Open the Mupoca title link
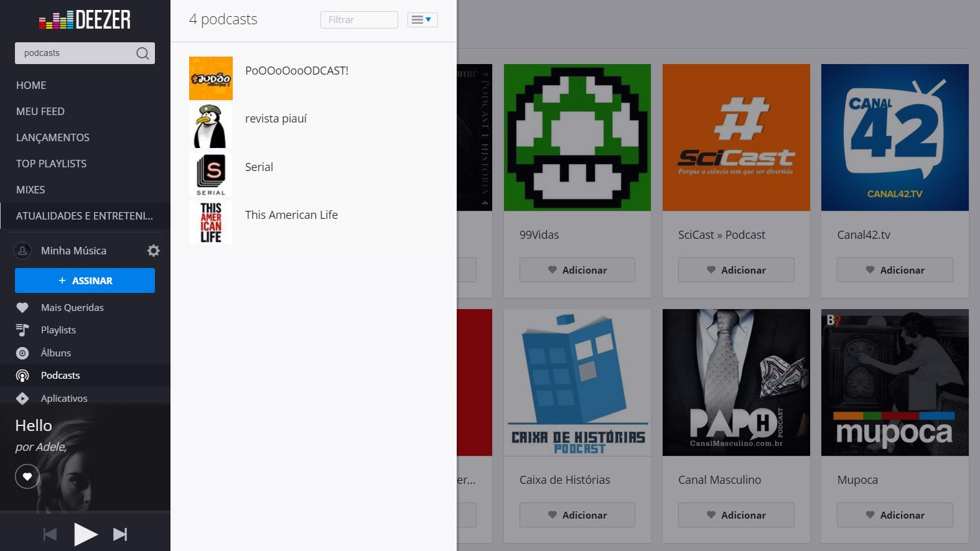The width and height of the screenshot is (980, 551). (x=857, y=480)
